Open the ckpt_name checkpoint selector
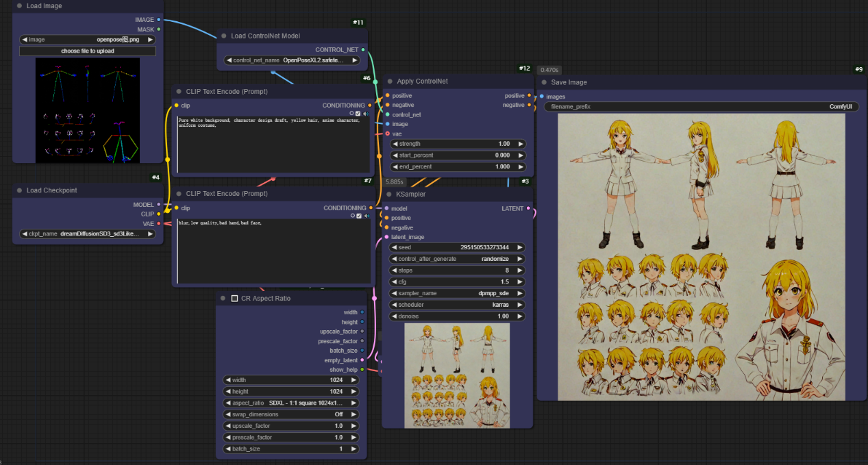Viewport: 868px width, 465px height. click(88, 234)
